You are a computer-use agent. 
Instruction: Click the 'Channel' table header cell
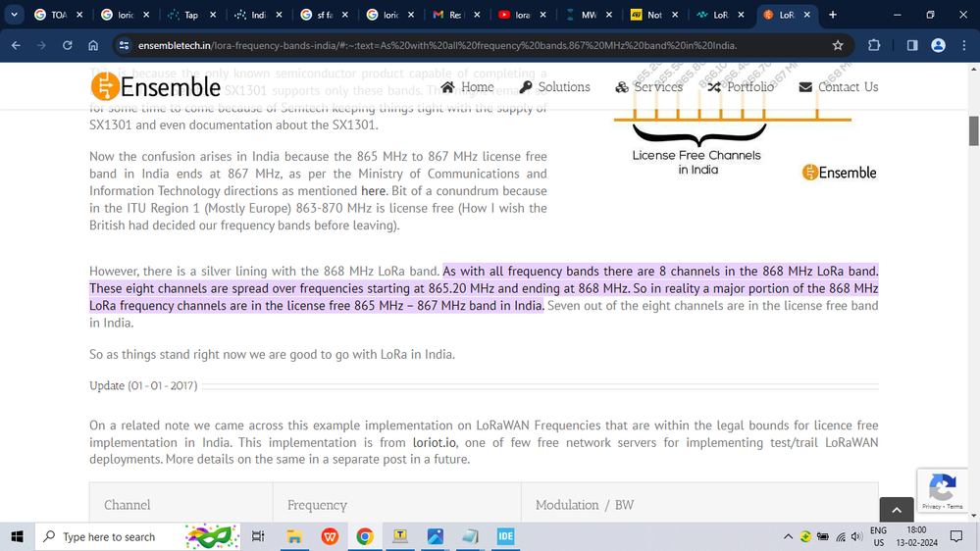coord(181,502)
